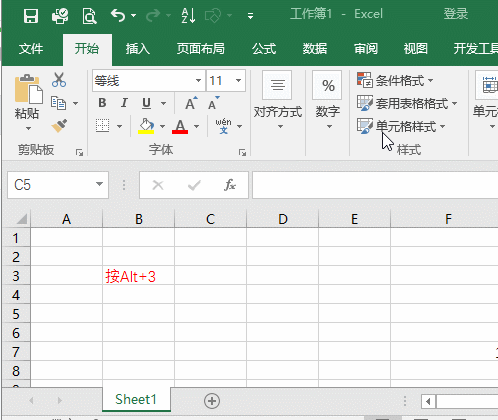Click the Sort A to Z icon
Viewport: 498px width, 420px height.
click(188, 16)
